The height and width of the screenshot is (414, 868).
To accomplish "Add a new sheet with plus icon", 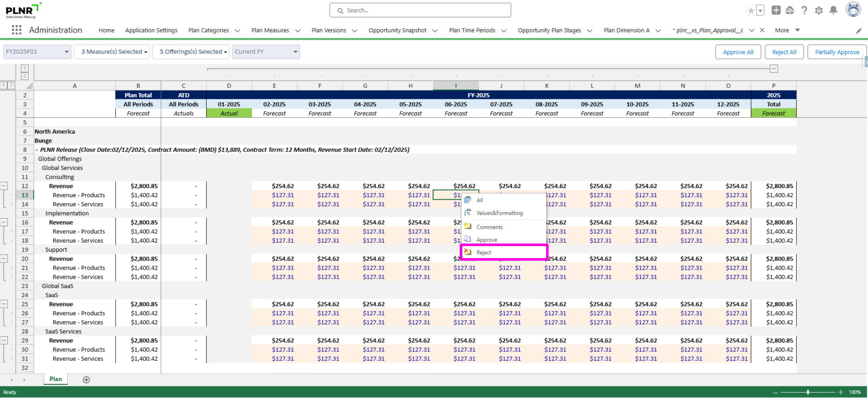I will tap(86, 380).
